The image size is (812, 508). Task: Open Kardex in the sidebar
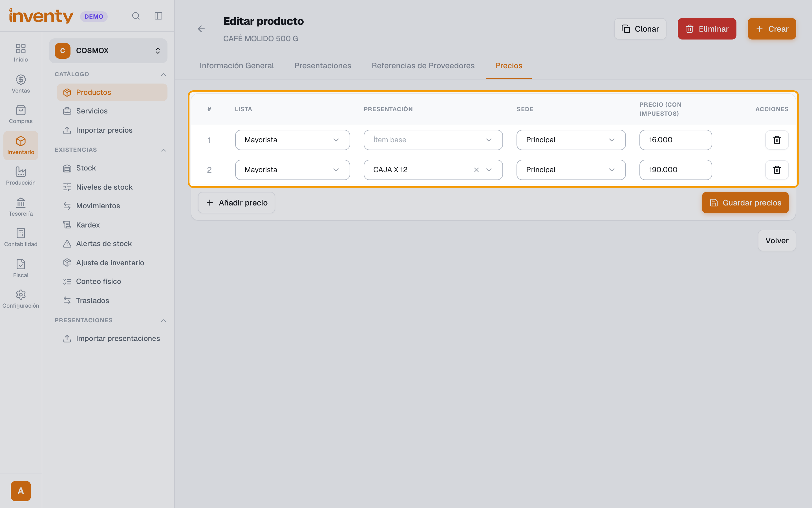112,225
